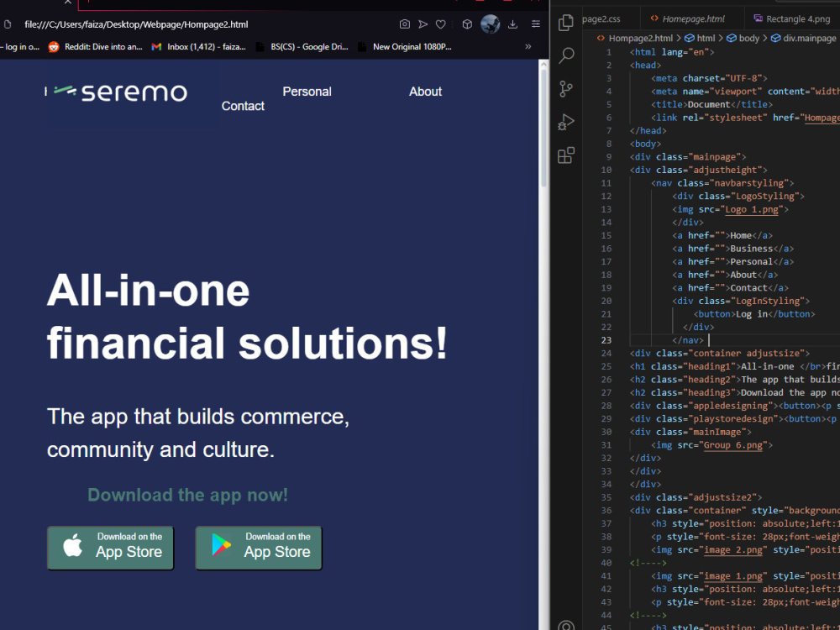The height and width of the screenshot is (630, 840).
Task: Click line number 23 in editor gutter
Action: tap(606, 340)
